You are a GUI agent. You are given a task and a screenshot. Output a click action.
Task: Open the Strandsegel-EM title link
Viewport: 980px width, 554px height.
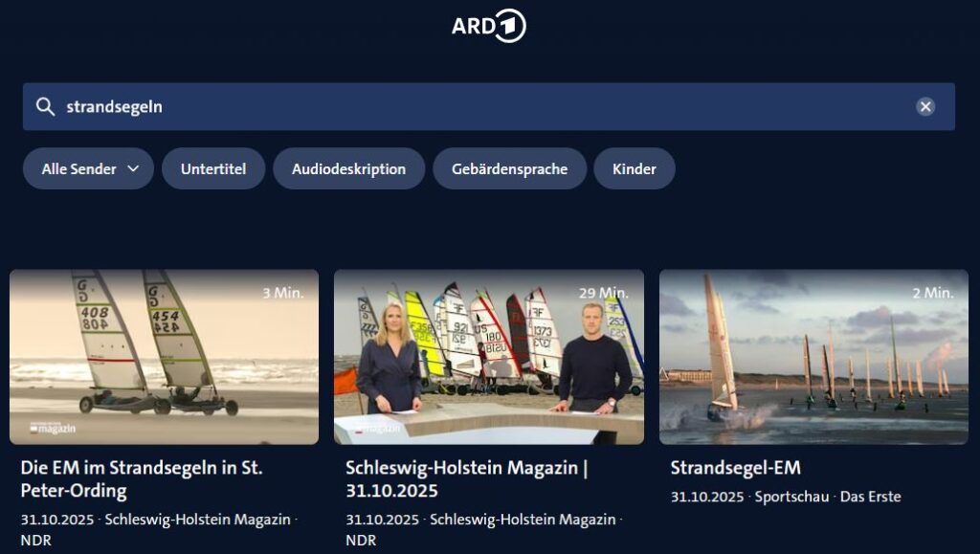(736, 468)
